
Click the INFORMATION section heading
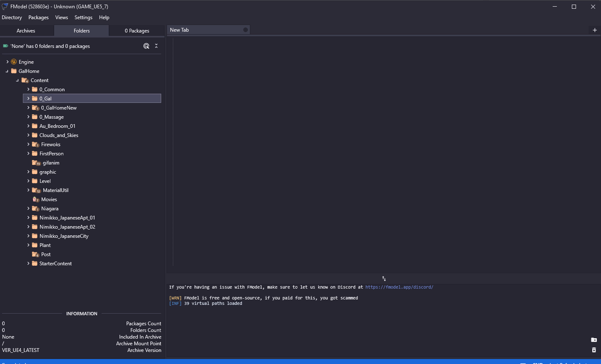pyautogui.click(x=82, y=314)
